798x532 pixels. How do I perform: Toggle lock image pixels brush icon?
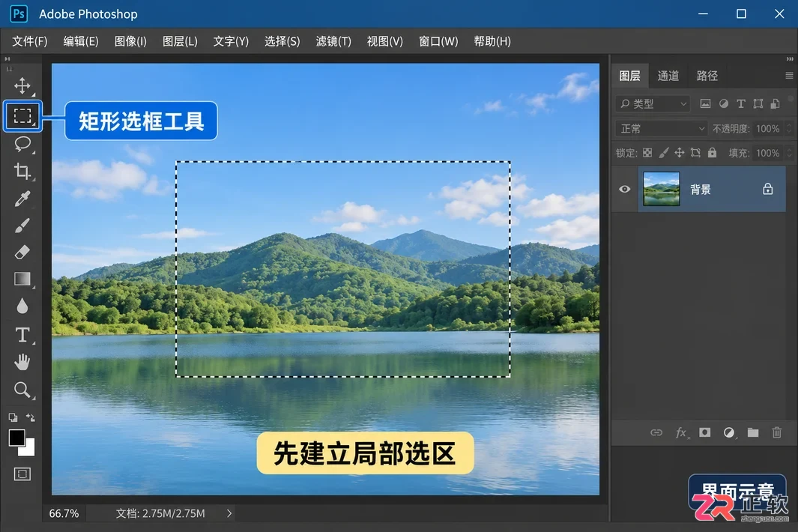(x=664, y=153)
